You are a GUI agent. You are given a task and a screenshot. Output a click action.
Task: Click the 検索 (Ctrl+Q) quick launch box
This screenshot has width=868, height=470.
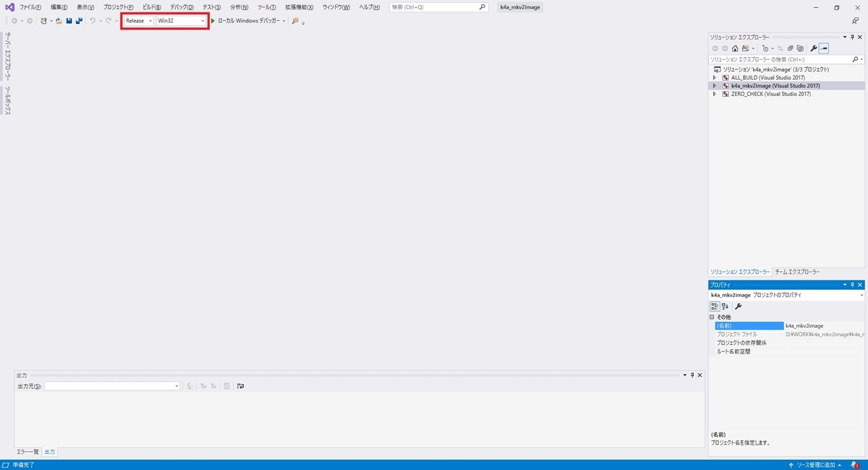click(439, 7)
